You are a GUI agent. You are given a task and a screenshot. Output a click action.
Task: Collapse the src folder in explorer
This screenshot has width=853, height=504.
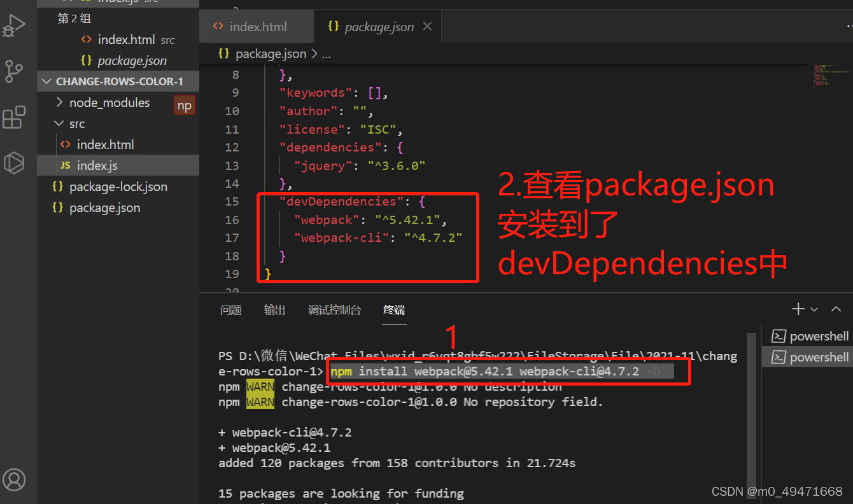[x=59, y=123]
